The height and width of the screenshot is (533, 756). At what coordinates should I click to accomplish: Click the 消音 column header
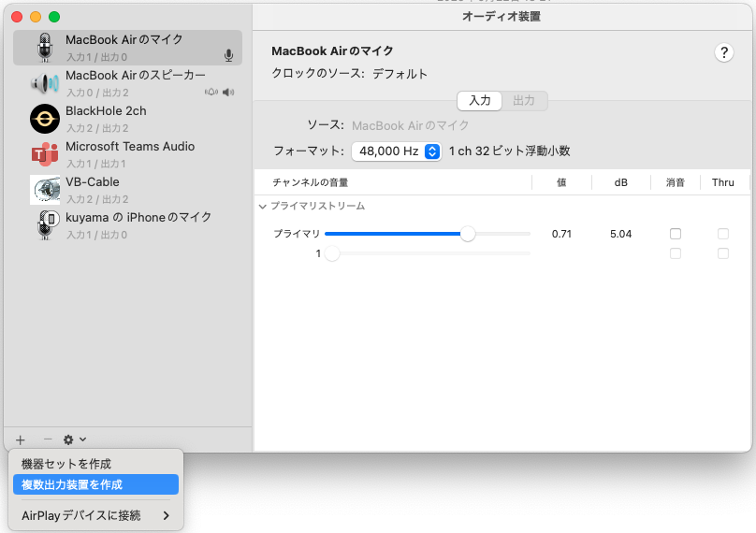[675, 182]
